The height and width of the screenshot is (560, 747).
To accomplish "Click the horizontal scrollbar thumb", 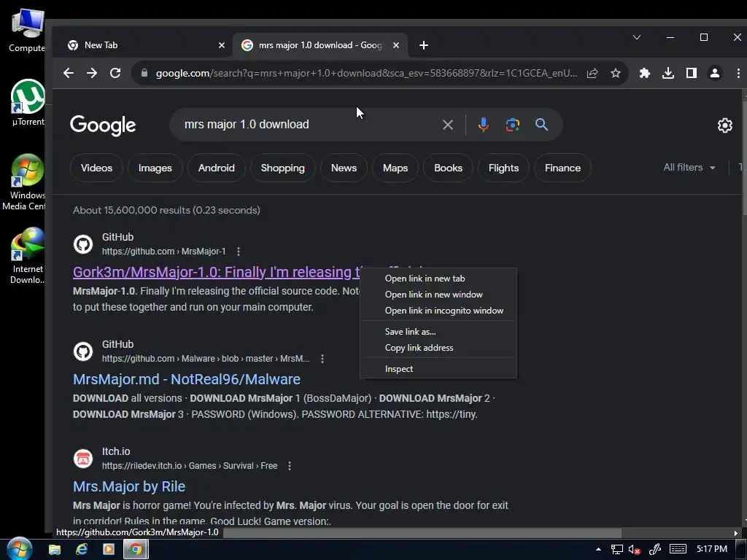I will pos(422,533).
